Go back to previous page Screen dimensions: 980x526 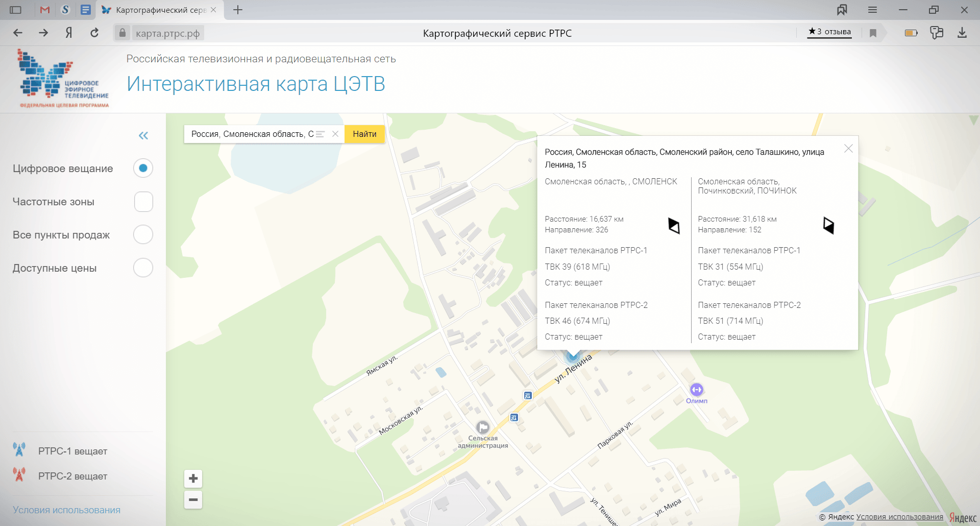pyautogui.click(x=18, y=33)
